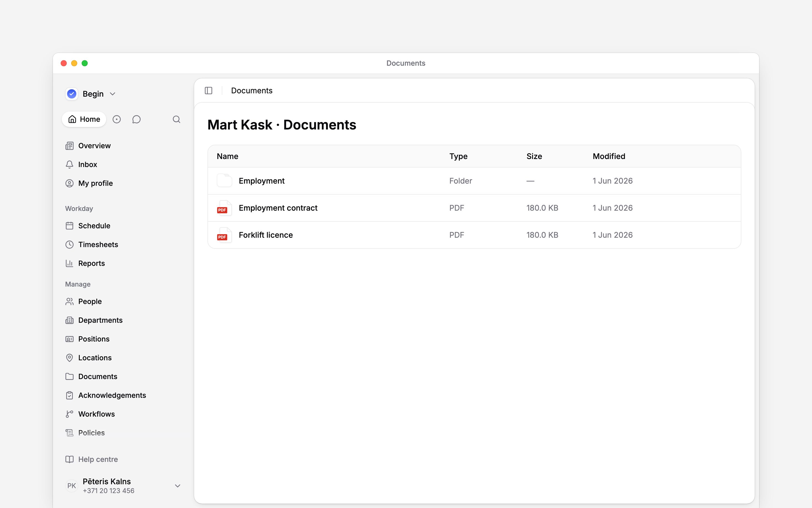This screenshot has height=508, width=812.
Task: Click the PDF type cell of Employment contract
Action: pyautogui.click(x=456, y=208)
